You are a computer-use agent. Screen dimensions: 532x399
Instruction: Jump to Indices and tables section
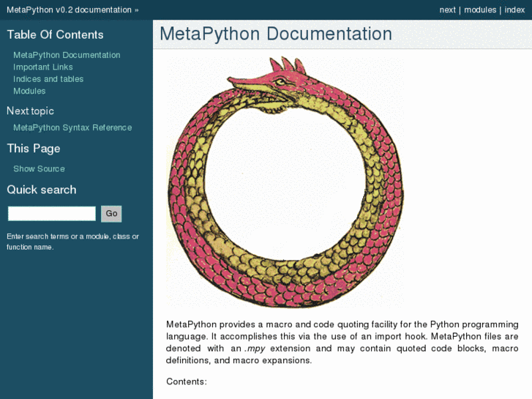pos(48,79)
